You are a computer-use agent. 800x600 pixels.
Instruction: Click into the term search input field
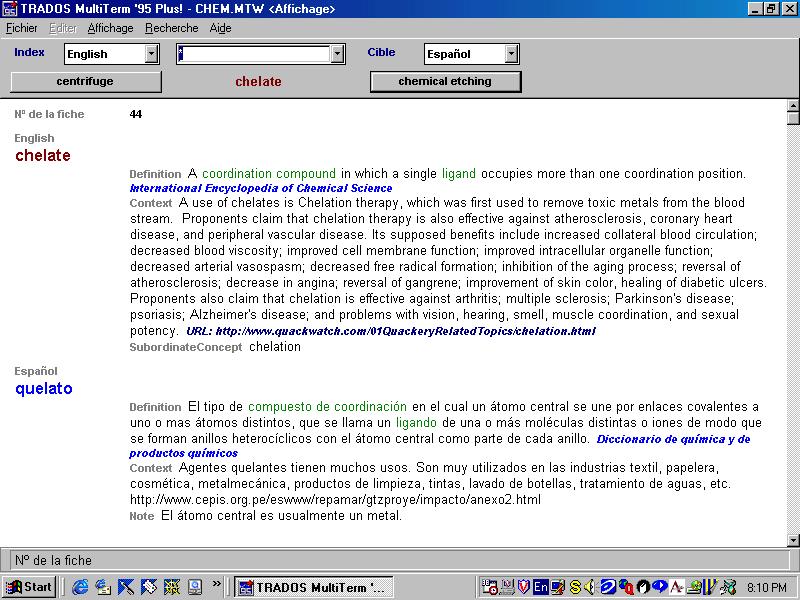[254, 54]
